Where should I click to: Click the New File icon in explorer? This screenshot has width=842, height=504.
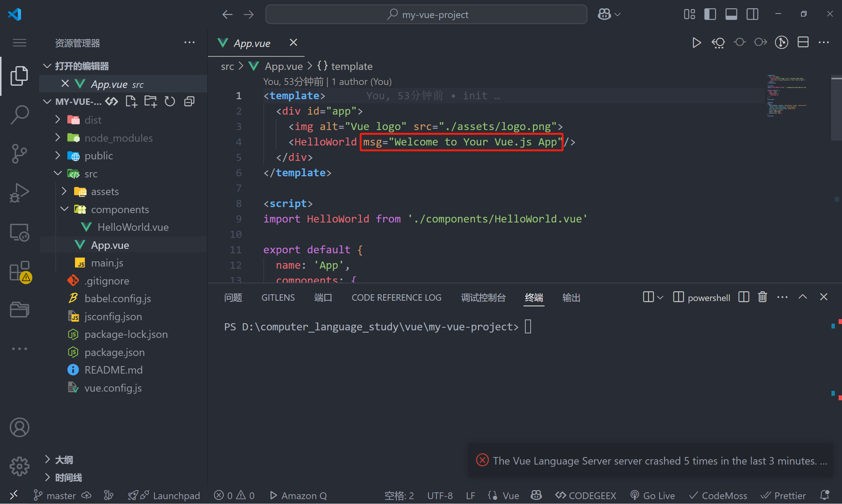point(131,101)
